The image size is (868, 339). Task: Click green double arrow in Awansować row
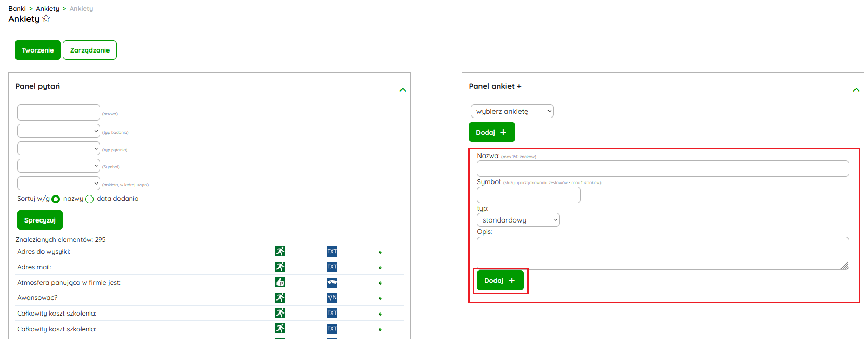coord(380,298)
